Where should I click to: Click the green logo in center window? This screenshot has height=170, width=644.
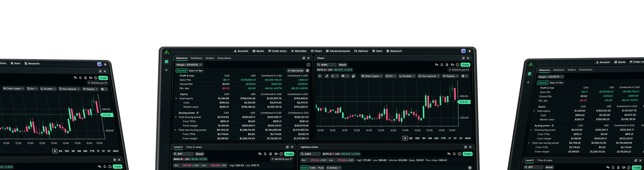click(167, 52)
